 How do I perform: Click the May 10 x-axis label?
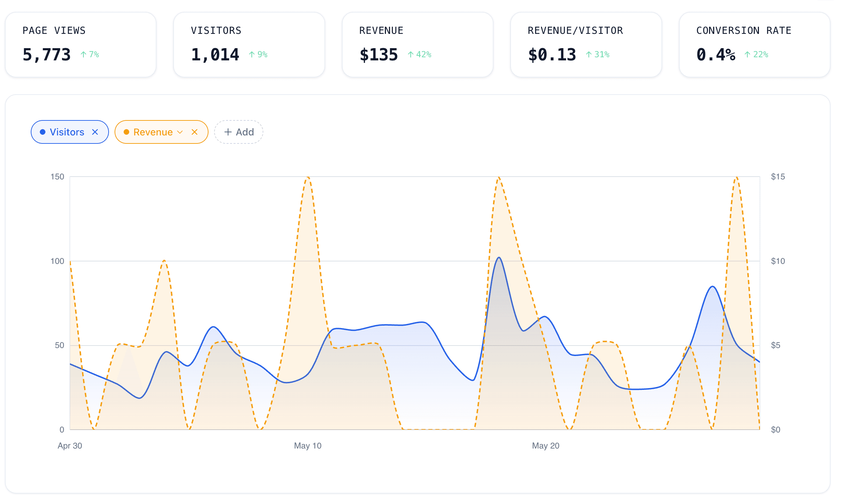click(x=308, y=446)
